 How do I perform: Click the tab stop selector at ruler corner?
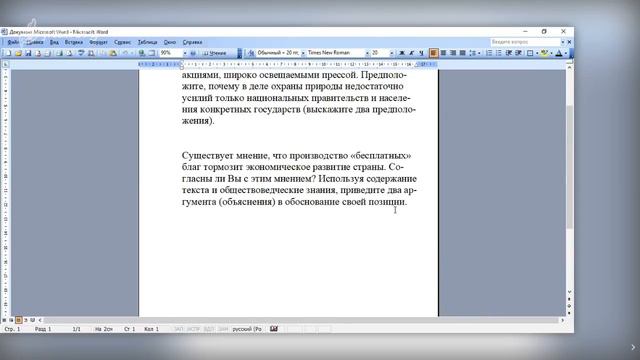point(5,64)
